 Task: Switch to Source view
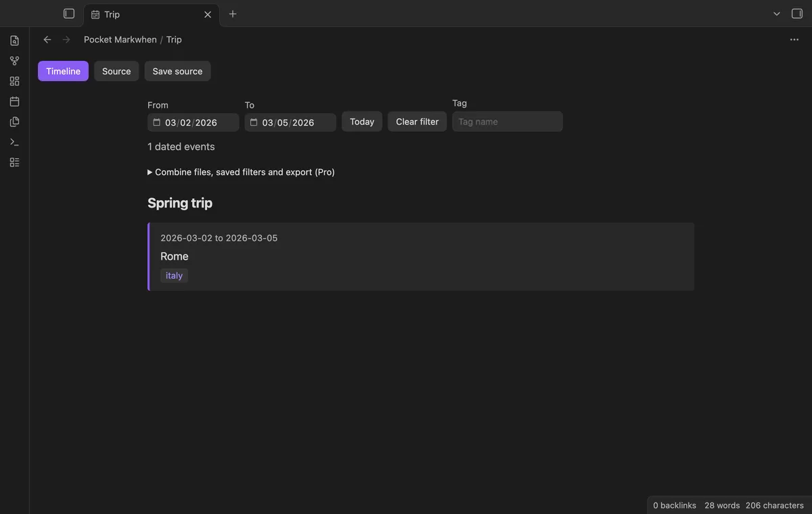click(x=116, y=71)
